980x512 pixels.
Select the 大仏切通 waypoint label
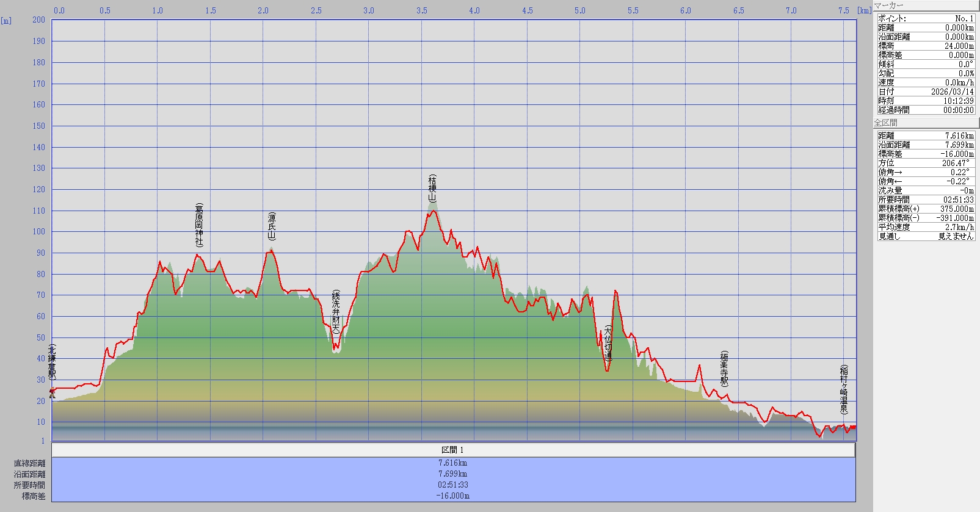pos(608,344)
